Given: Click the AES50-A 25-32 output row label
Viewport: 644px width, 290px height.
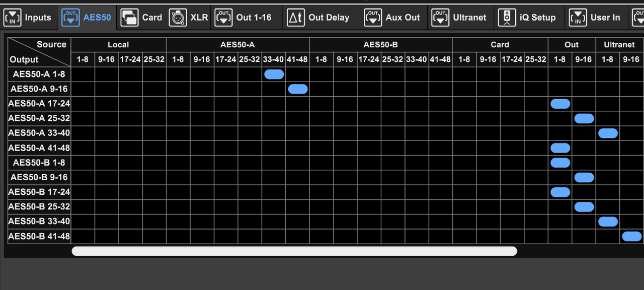Looking at the screenshot, I should tap(39, 118).
